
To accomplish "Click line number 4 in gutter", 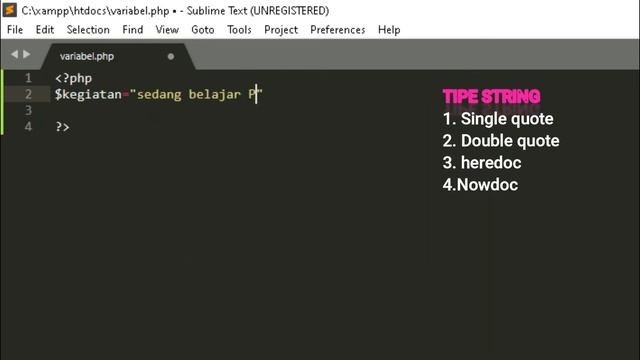I will (28, 127).
